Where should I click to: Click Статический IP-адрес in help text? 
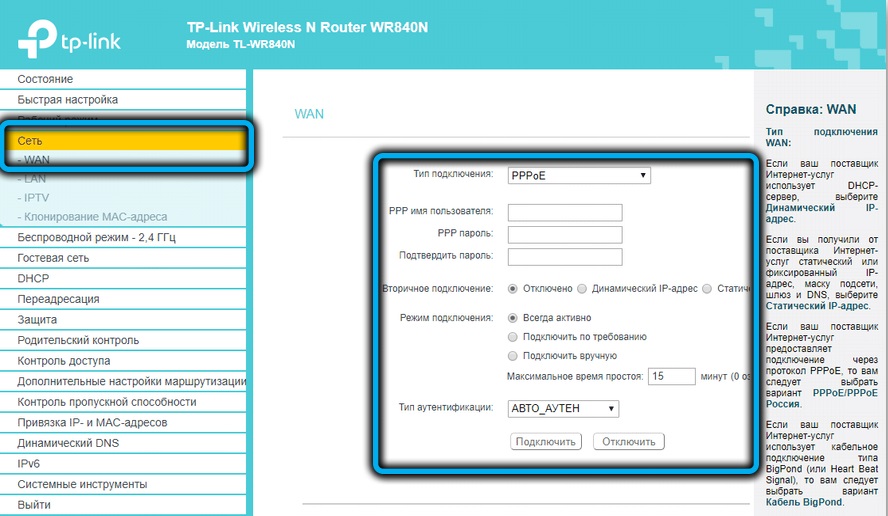click(x=817, y=306)
